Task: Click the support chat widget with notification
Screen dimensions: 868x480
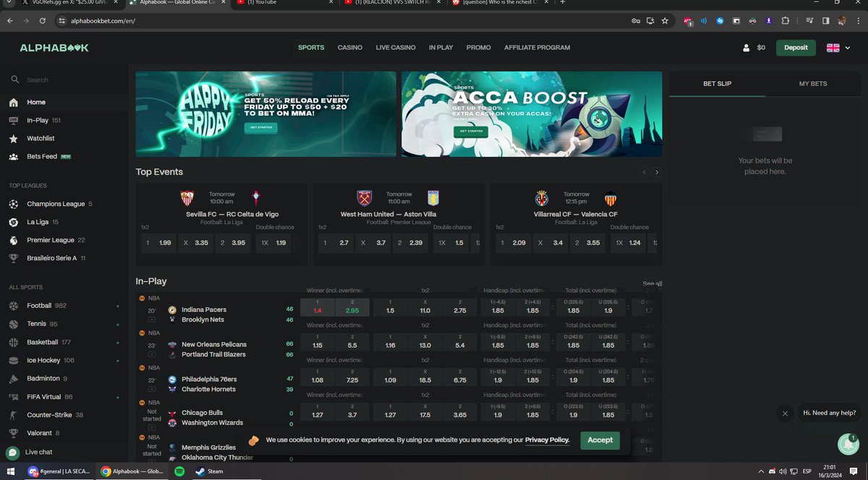Action: [848, 444]
